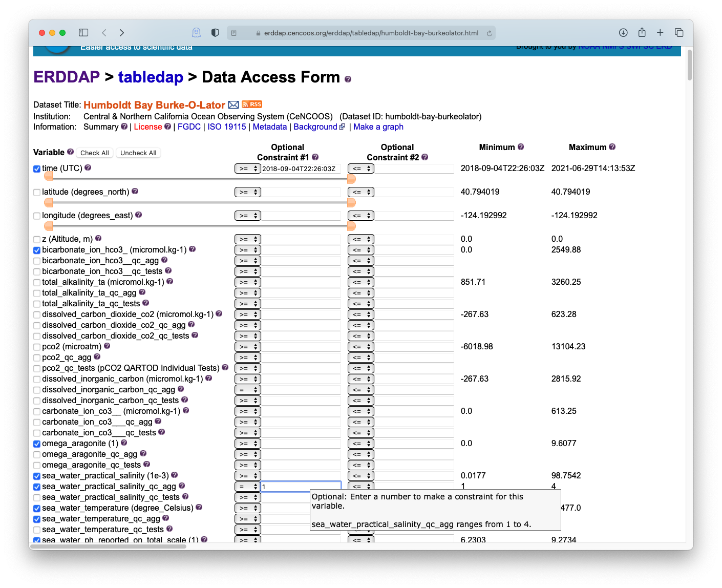Open the FGDC metadata link
722x588 pixels.
tap(189, 127)
